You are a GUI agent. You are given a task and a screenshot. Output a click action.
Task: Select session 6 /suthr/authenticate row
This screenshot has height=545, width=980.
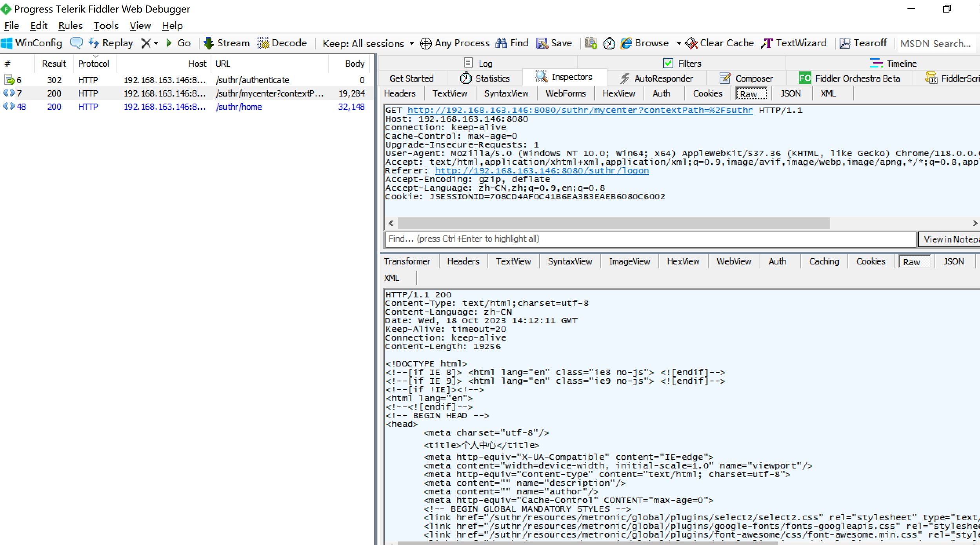pos(185,80)
